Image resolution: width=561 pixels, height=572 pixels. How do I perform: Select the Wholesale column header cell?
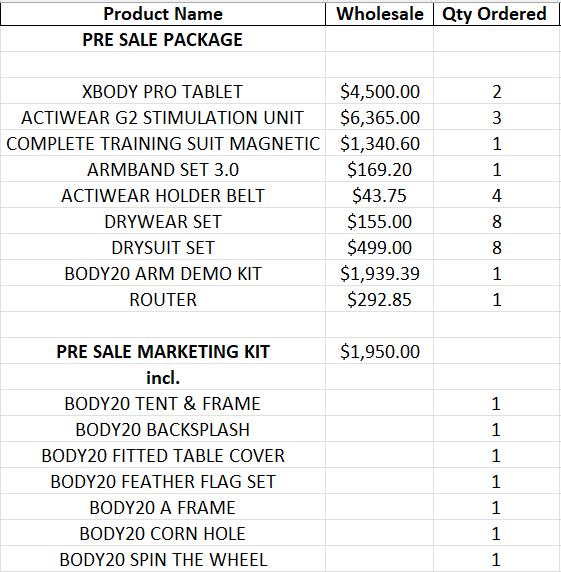pyautogui.click(x=379, y=14)
